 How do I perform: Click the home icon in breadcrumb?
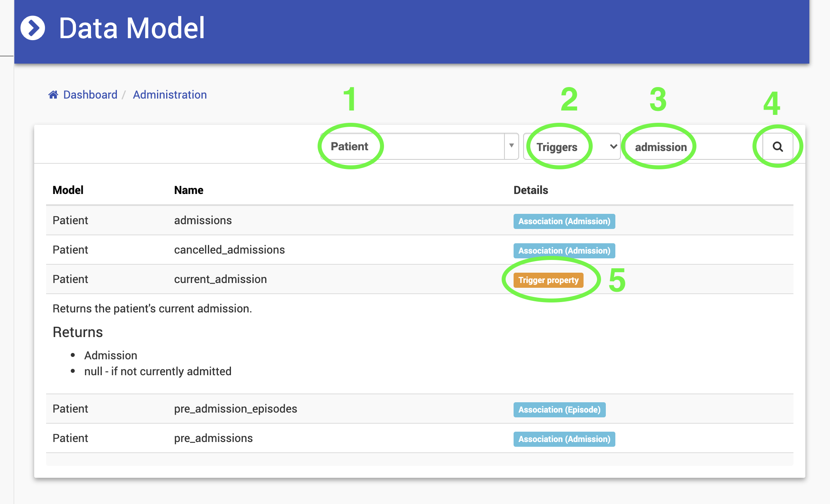pos(53,95)
